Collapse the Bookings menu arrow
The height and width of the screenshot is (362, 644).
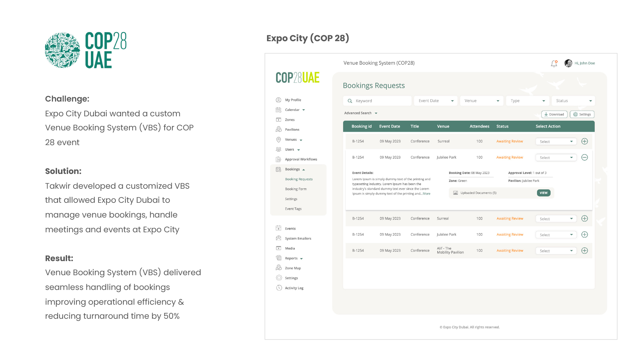[x=304, y=170]
